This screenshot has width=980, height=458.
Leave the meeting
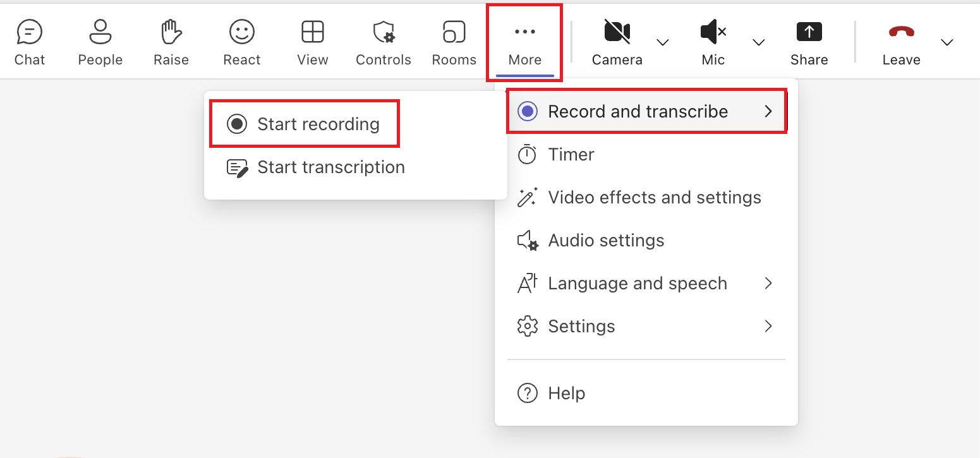[901, 42]
